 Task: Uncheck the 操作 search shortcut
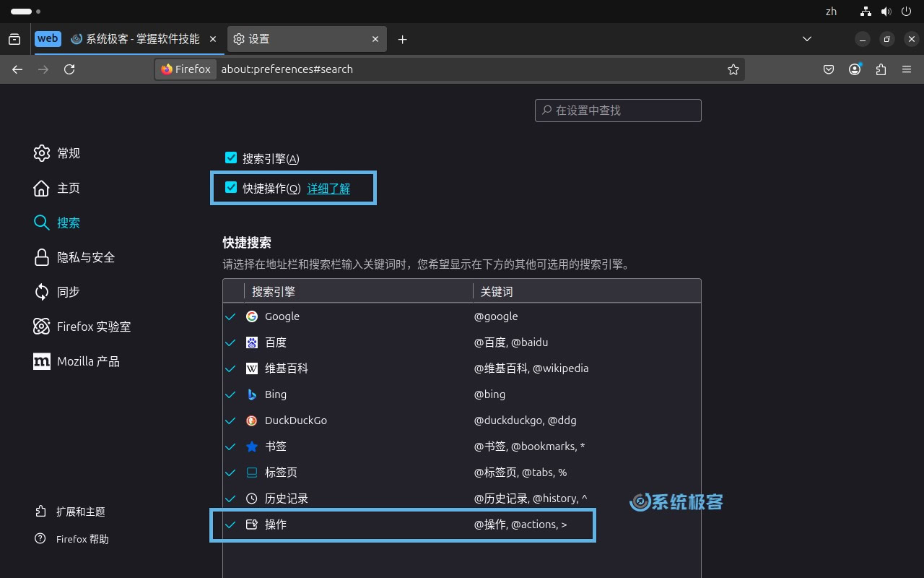[231, 525]
